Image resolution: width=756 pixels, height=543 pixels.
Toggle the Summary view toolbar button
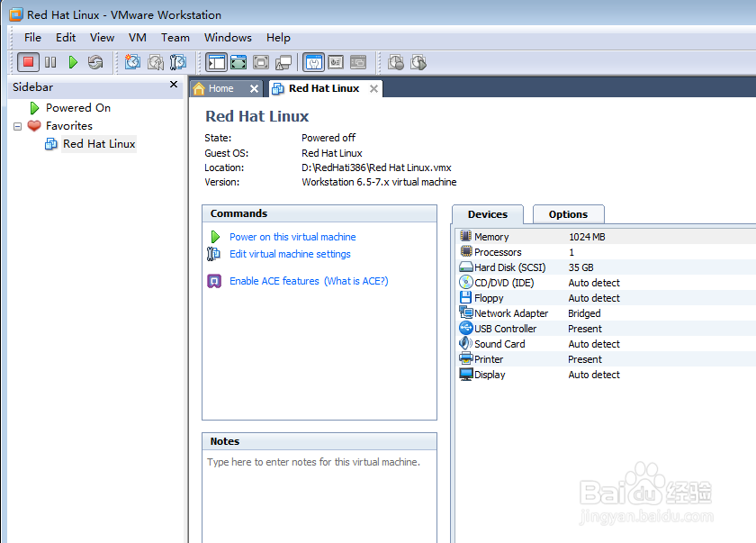point(314,62)
